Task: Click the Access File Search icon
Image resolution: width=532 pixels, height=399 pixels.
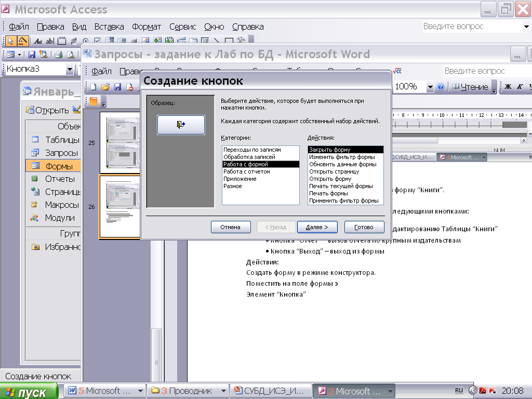Action: (44, 55)
